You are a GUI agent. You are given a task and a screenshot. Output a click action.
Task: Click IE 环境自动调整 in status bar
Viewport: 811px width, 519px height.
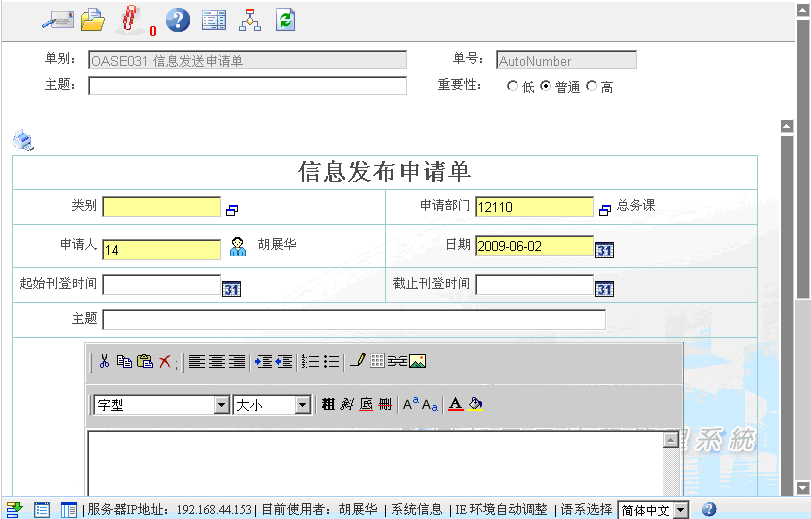click(500, 510)
